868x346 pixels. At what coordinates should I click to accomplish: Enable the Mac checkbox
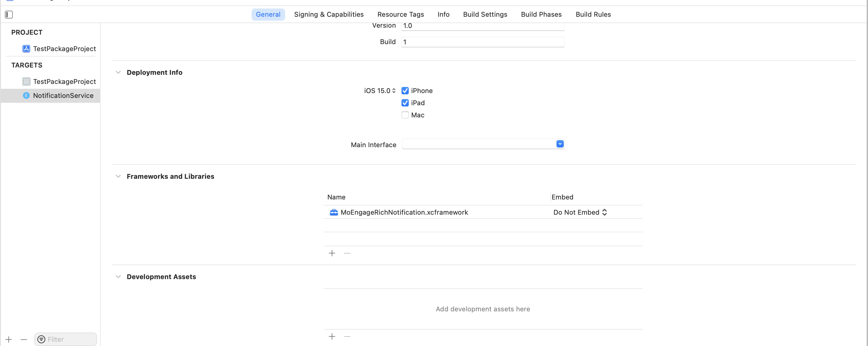[405, 115]
